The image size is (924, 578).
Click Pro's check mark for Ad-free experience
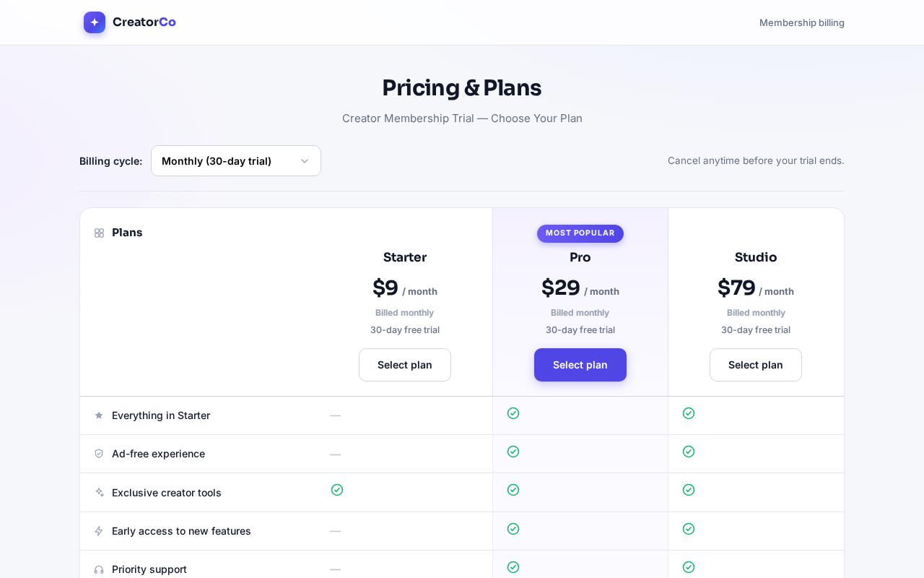tap(513, 452)
